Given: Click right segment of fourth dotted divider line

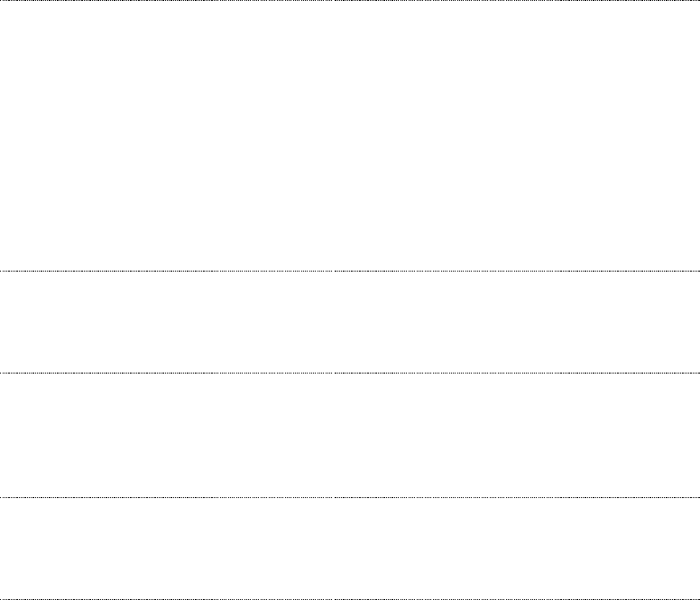Looking at the screenshot, I should 518,497.
